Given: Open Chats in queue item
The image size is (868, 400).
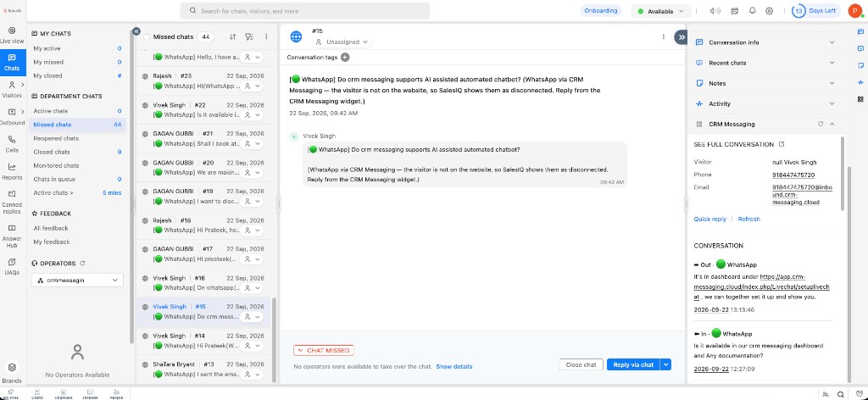Looking at the screenshot, I should (77, 180).
